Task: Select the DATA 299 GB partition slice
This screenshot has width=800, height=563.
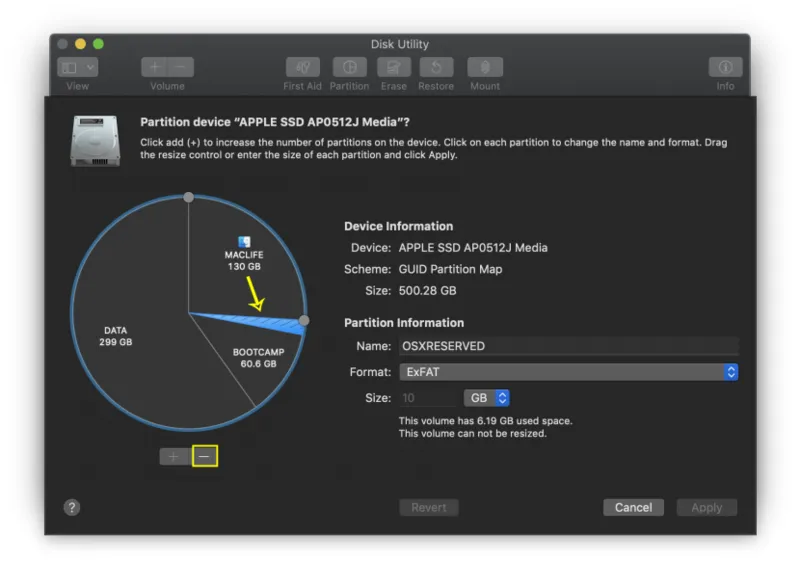Action: [x=115, y=336]
